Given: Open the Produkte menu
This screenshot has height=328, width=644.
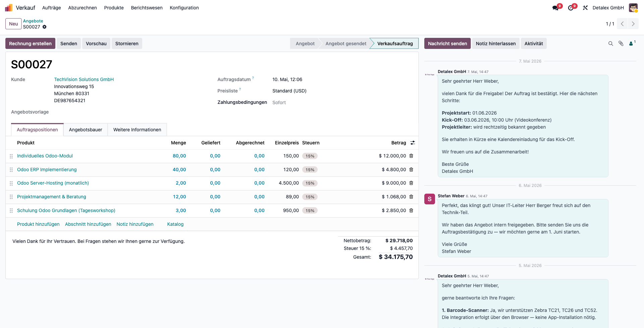Looking at the screenshot, I should pos(114,8).
